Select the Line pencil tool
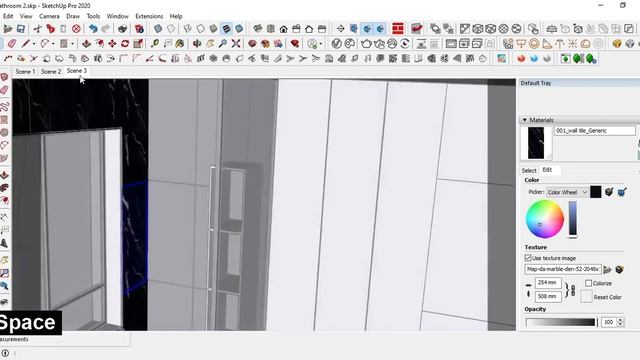The width and height of the screenshot is (640, 360). click(x=26, y=43)
